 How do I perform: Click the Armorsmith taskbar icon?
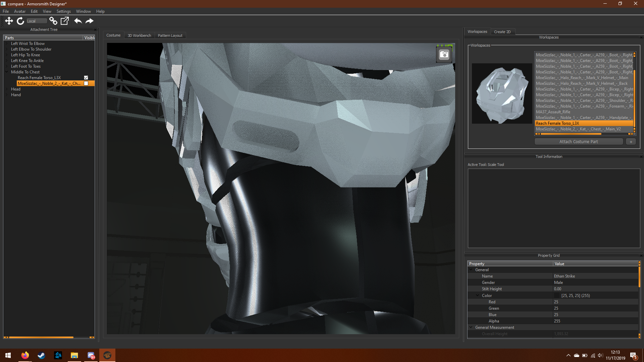(107, 355)
